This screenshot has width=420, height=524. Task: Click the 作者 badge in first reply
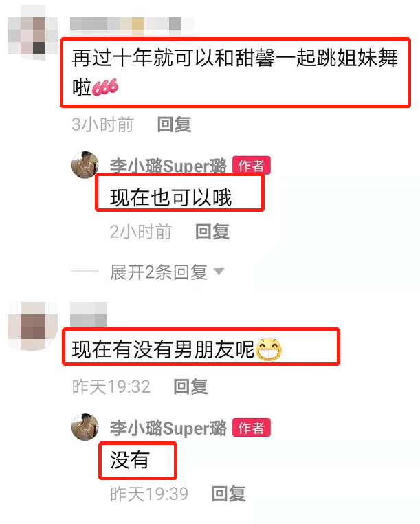pyautogui.click(x=252, y=165)
